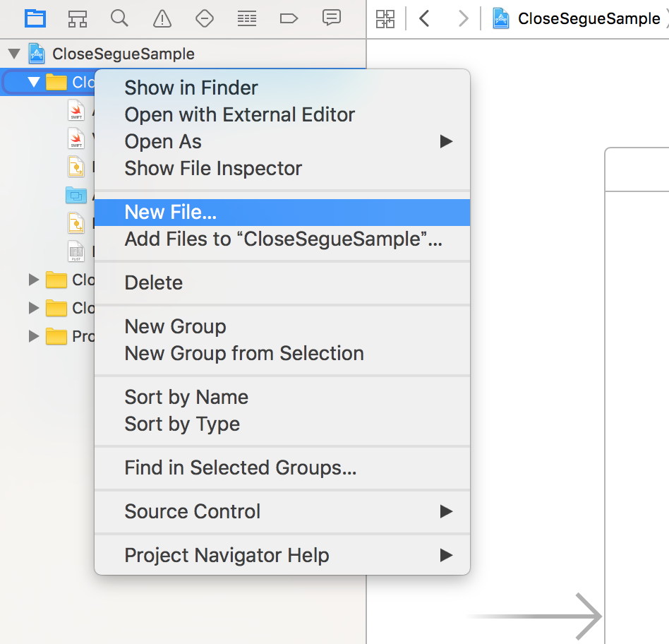Open the Test navigator diamond icon

[x=205, y=19]
